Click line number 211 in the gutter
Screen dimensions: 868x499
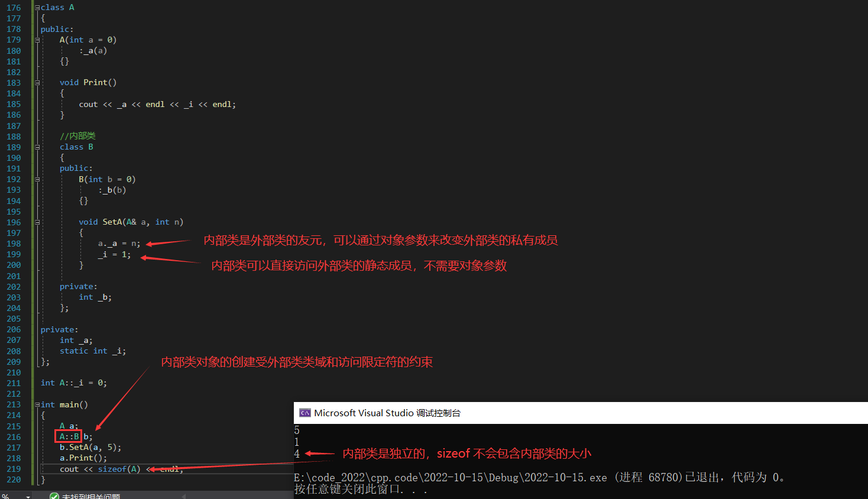14,383
